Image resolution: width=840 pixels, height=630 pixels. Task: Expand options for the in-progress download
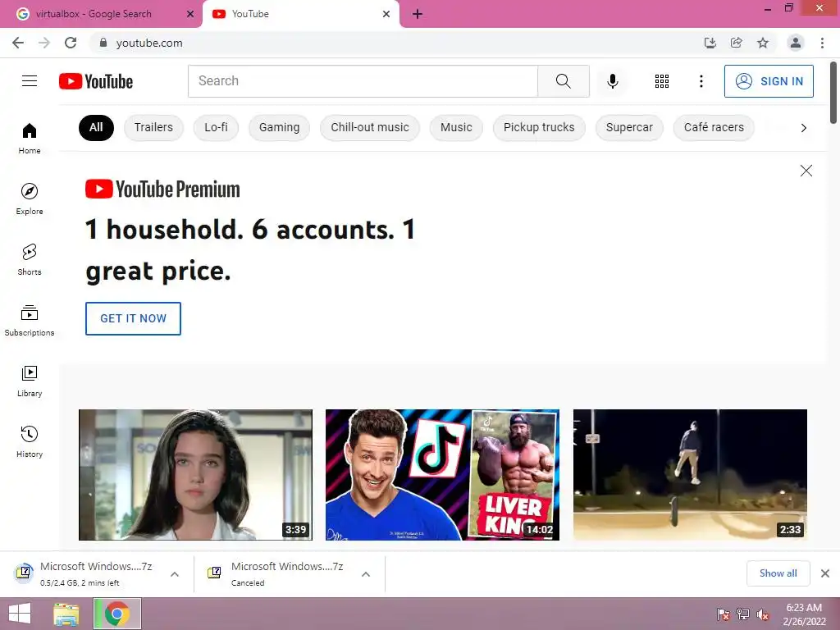click(175, 573)
